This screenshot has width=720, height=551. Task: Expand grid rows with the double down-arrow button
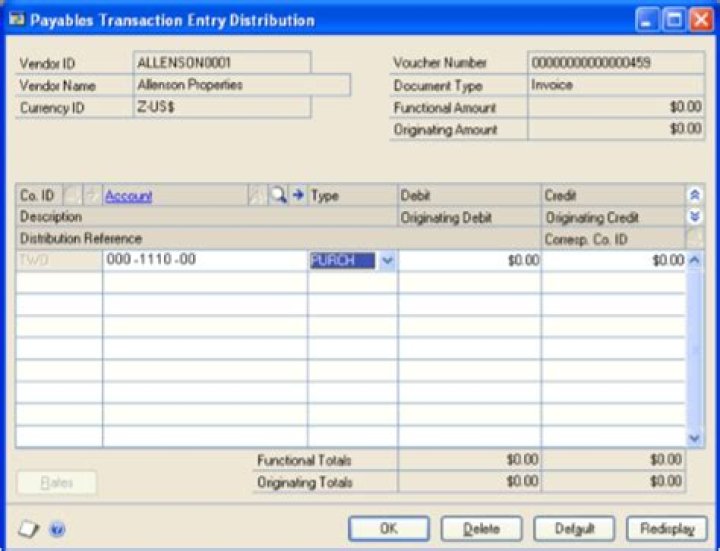coord(695,216)
